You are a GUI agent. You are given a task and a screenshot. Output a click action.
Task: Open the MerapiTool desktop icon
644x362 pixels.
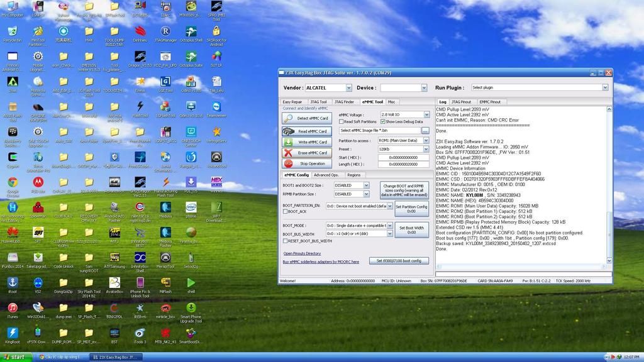coord(165,260)
